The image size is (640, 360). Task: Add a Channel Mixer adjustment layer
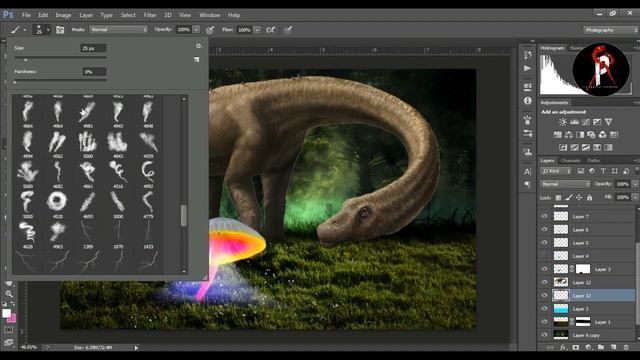click(602, 135)
